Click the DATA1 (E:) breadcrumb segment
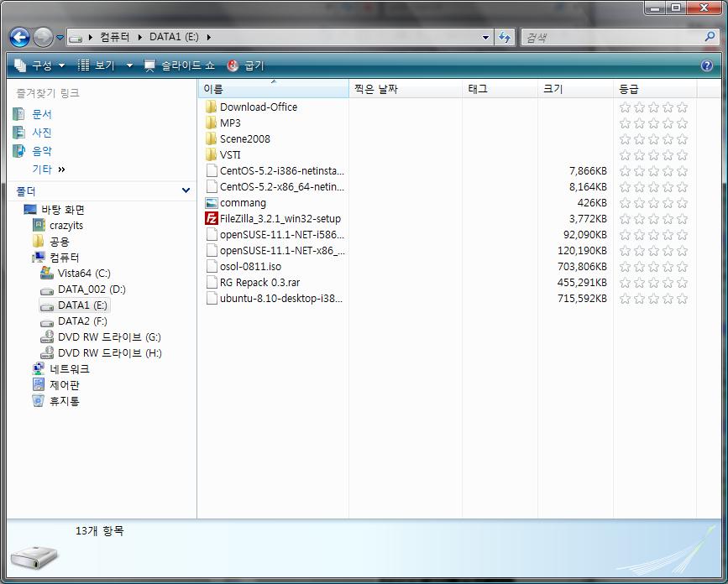Viewport: 728px width, 584px height. pos(174,37)
